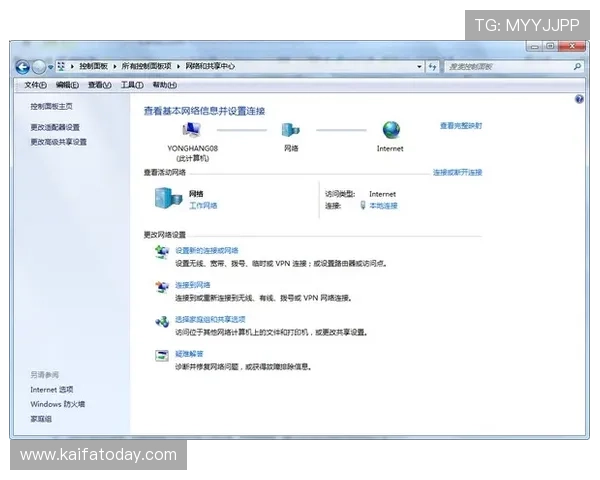Open the 帮助(H) menu
This screenshot has height=480, width=600.
pos(165,85)
